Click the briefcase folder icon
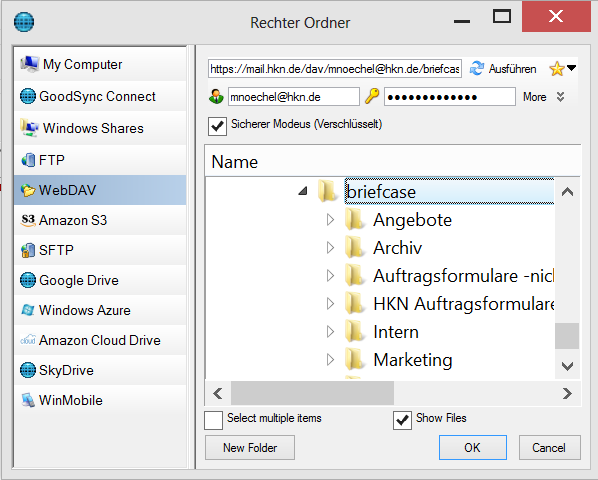The height and width of the screenshot is (480, 598). click(328, 191)
